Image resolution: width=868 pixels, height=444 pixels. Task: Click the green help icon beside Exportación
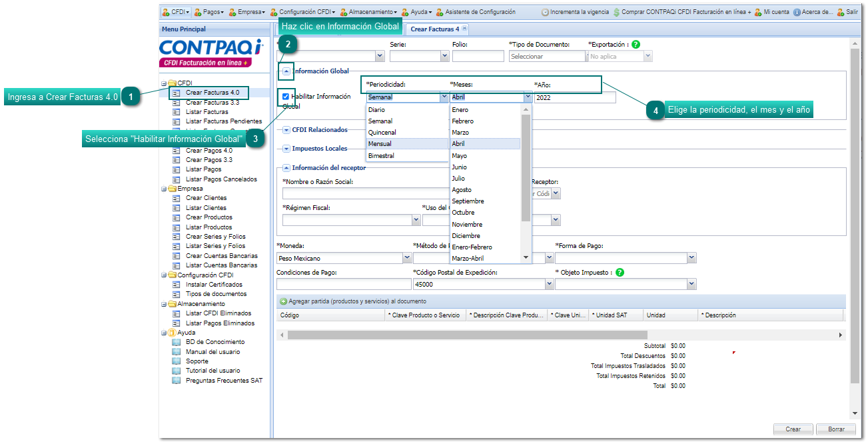tap(636, 45)
